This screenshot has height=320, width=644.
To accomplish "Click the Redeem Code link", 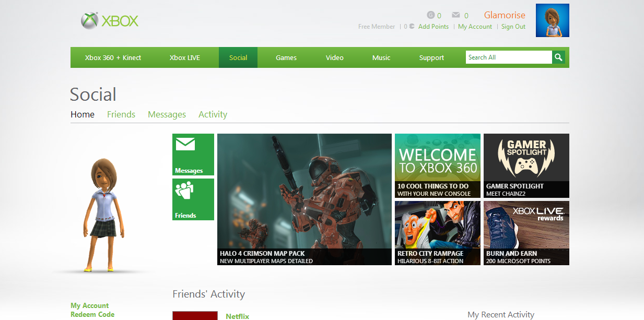I will (92, 314).
